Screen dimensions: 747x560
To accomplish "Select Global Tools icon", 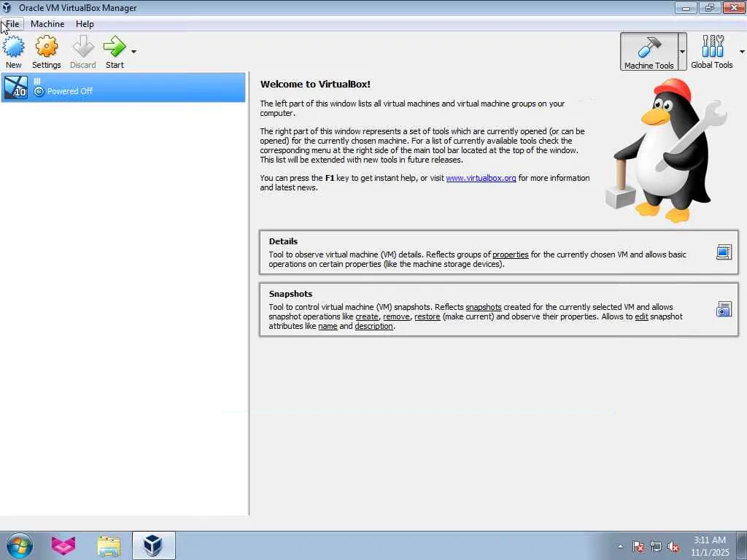I will click(712, 52).
